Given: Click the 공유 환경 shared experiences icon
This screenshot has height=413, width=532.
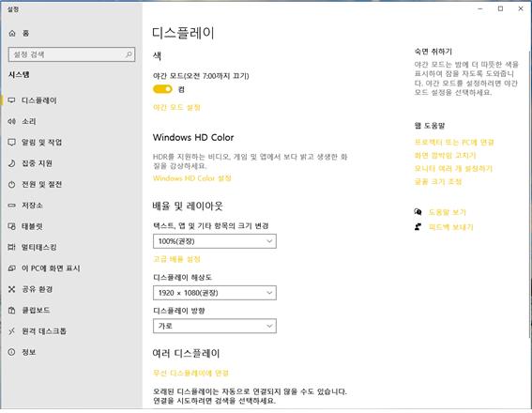Looking at the screenshot, I should click(x=12, y=289).
